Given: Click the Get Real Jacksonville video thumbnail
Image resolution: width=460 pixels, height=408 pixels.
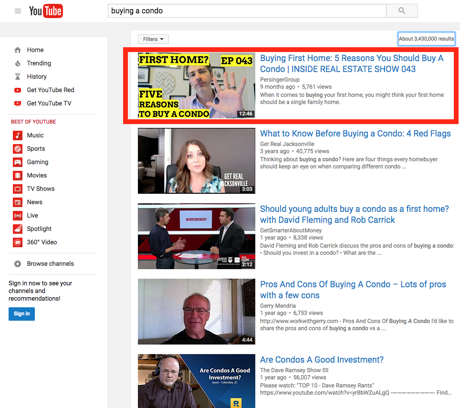Looking at the screenshot, I should (196, 161).
